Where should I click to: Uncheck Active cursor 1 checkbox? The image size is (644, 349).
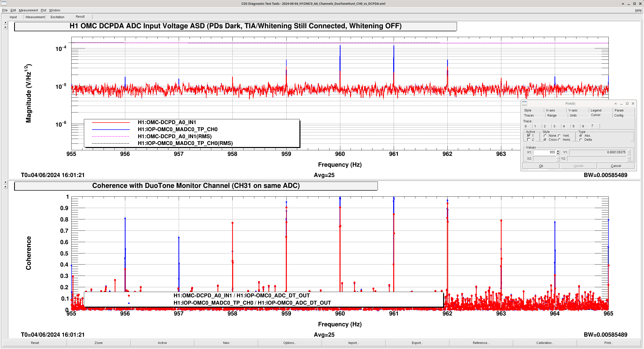tap(529, 135)
